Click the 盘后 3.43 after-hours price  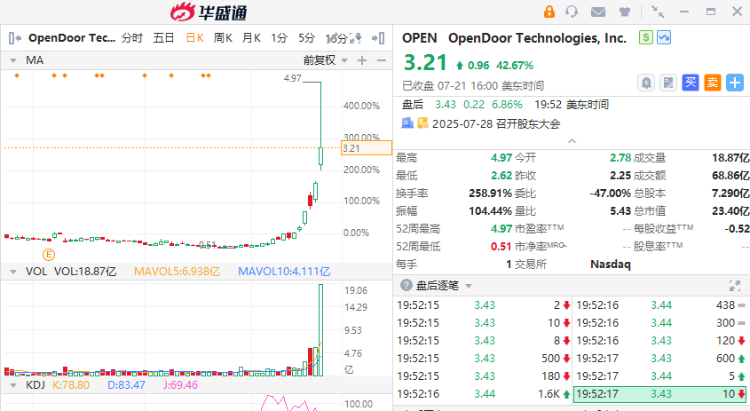pyautogui.click(x=445, y=104)
